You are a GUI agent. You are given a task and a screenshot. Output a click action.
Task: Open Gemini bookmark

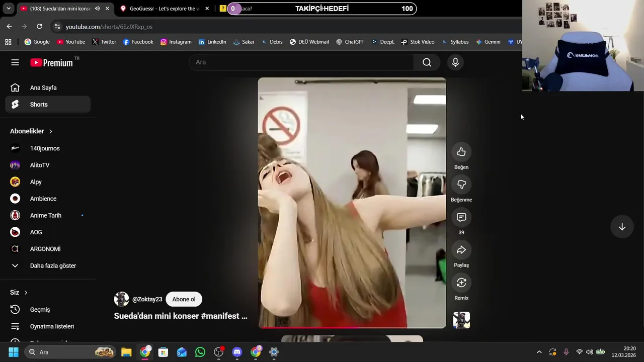pyautogui.click(x=488, y=42)
